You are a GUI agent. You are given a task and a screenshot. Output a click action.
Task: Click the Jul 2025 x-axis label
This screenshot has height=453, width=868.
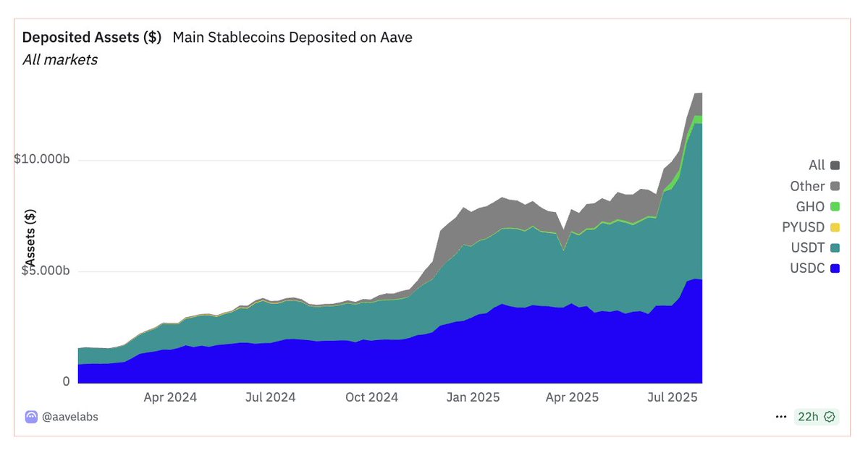tap(672, 397)
